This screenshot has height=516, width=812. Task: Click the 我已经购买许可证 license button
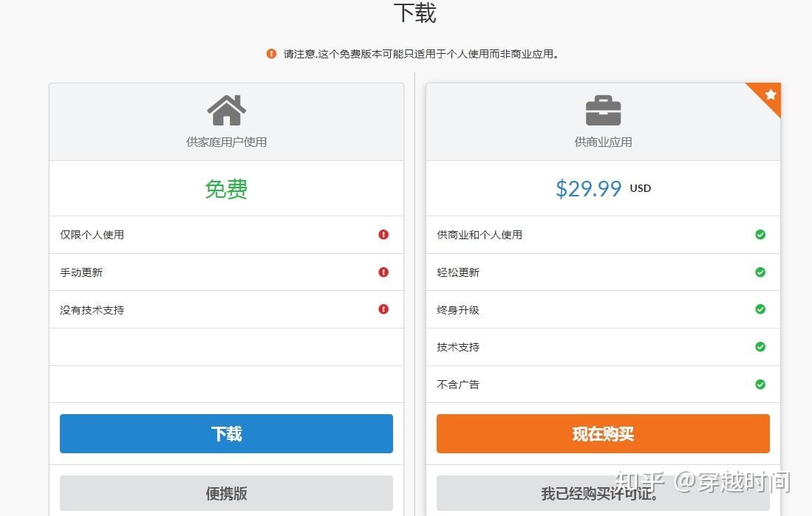[x=603, y=493]
